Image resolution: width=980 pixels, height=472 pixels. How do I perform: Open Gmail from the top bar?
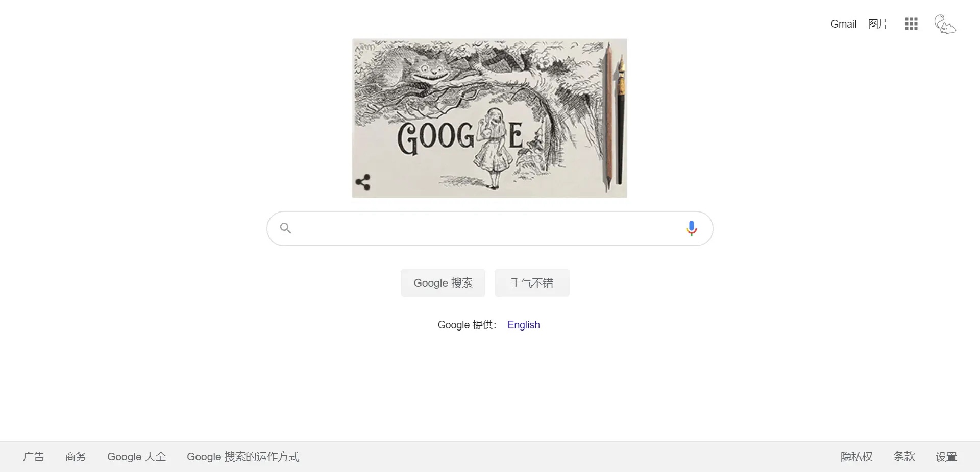pyautogui.click(x=844, y=24)
